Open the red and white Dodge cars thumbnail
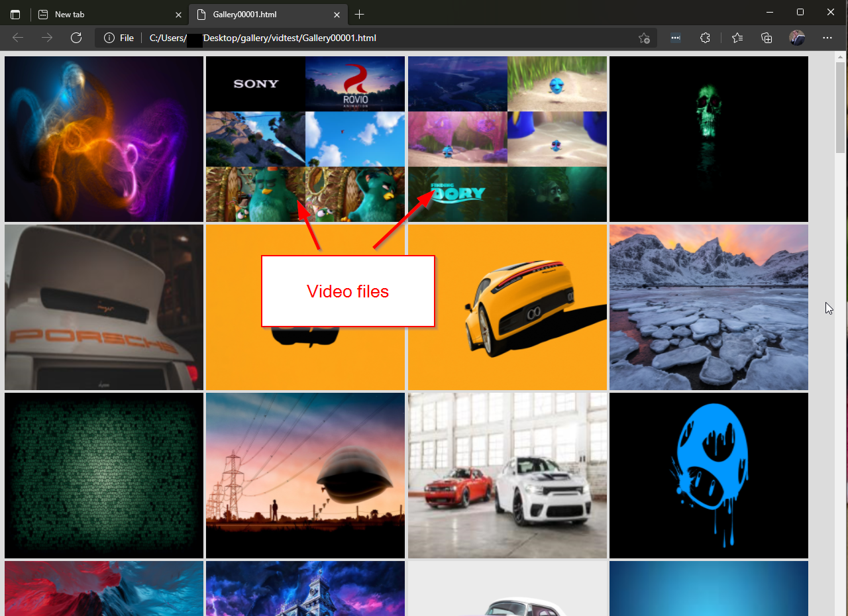 click(x=507, y=476)
